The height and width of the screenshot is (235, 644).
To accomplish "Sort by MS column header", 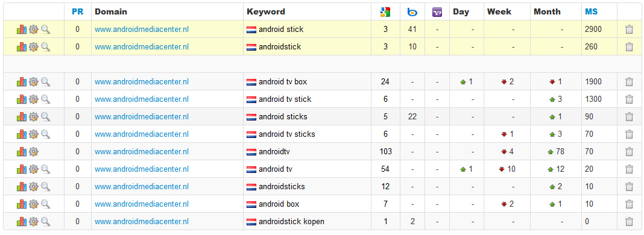I will [x=592, y=12].
